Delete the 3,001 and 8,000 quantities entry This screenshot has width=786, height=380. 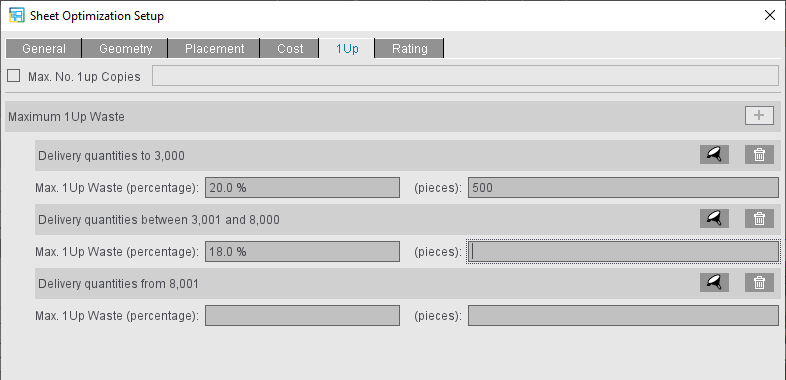[x=759, y=219]
